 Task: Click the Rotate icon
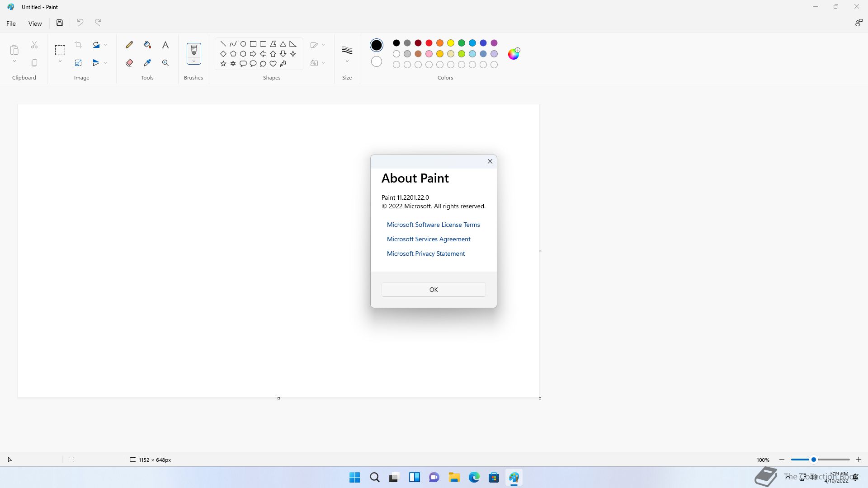(x=96, y=45)
